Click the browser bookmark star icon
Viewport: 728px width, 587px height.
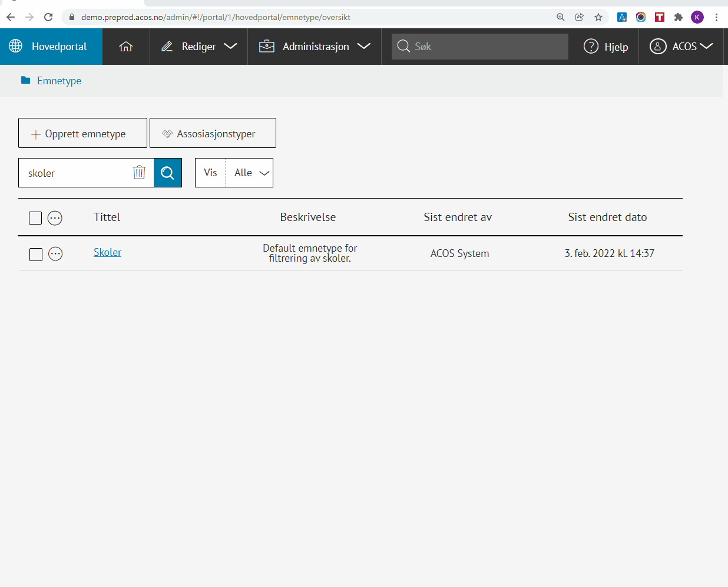[598, 17]
